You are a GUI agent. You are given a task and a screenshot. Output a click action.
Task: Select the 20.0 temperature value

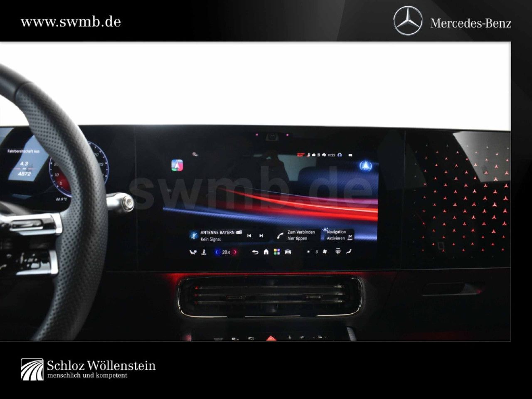pyautogui.click(x=226, y=252)
